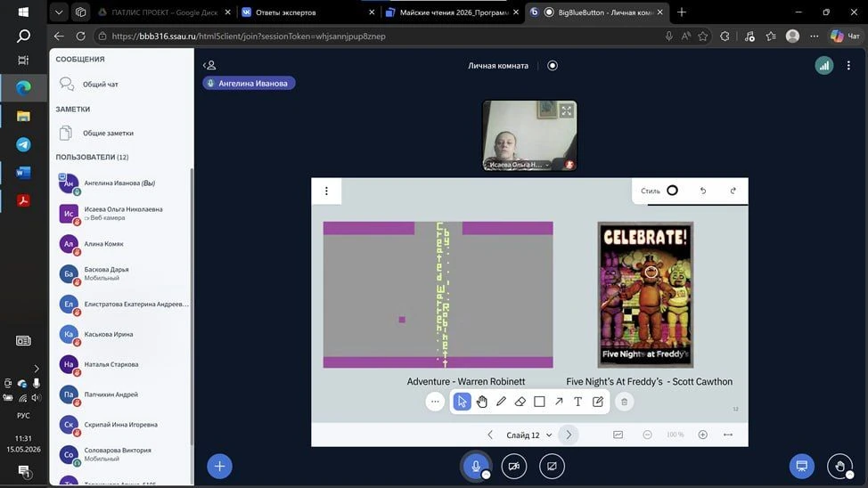This screenshot has height=488, width=868.
Task: Choose the text tool
Action: (x=578, y=402)
